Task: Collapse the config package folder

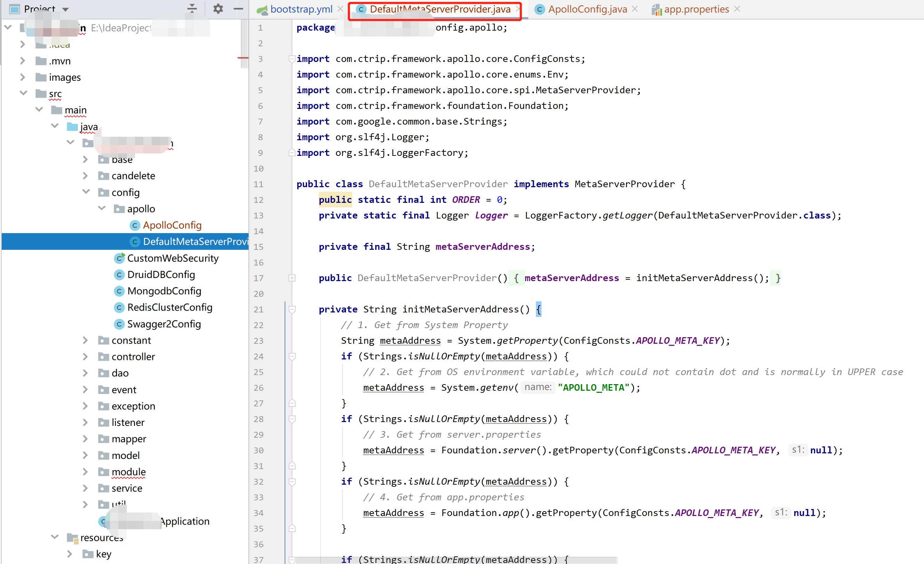Action: pyautogui.click(x=86, y=192)
